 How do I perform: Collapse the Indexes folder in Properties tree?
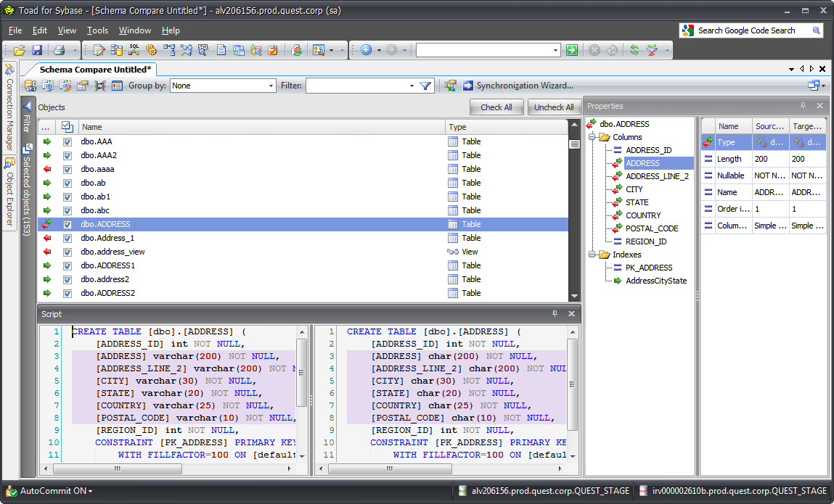tap(592, 255)
